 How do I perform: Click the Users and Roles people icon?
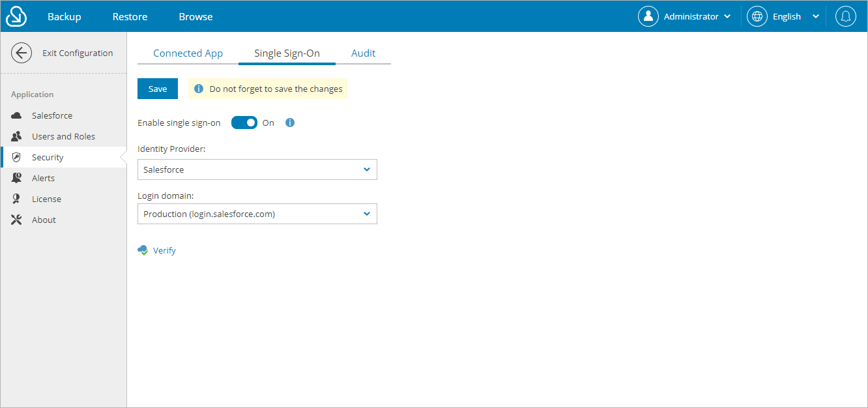pyautogui.click(x=17, y=136)
